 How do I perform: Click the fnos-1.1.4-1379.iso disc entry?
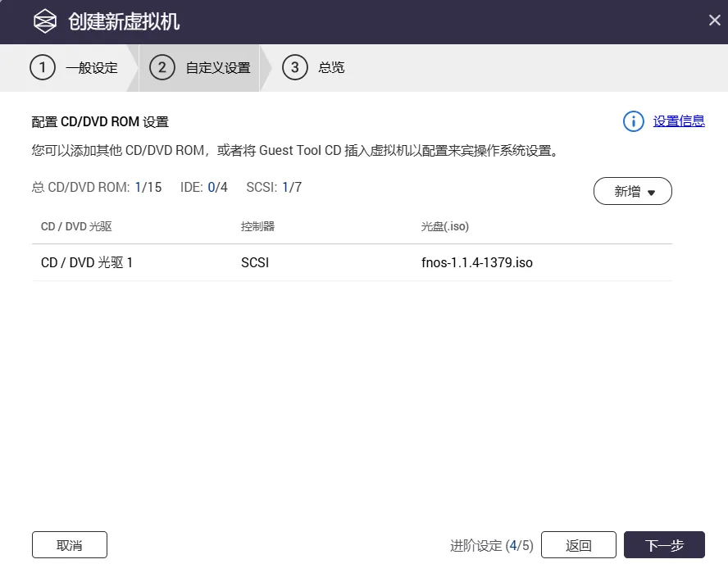477,263
